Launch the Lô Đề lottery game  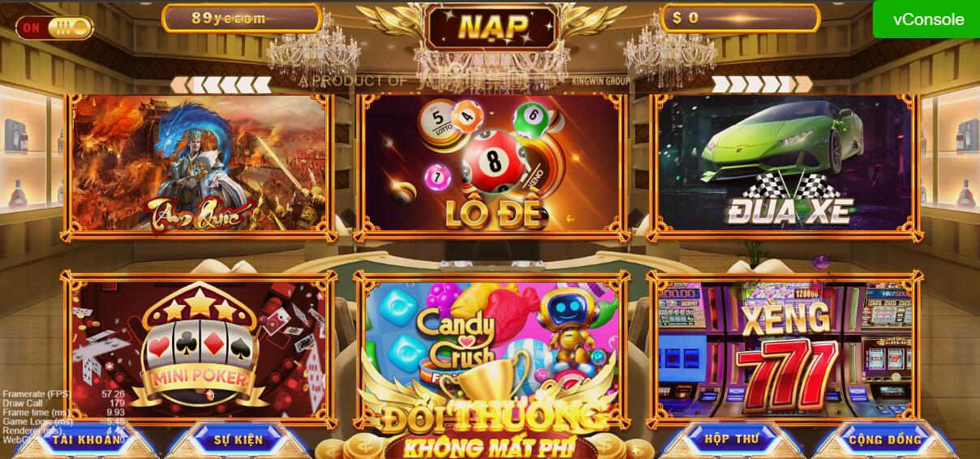[x=492, y=165]
